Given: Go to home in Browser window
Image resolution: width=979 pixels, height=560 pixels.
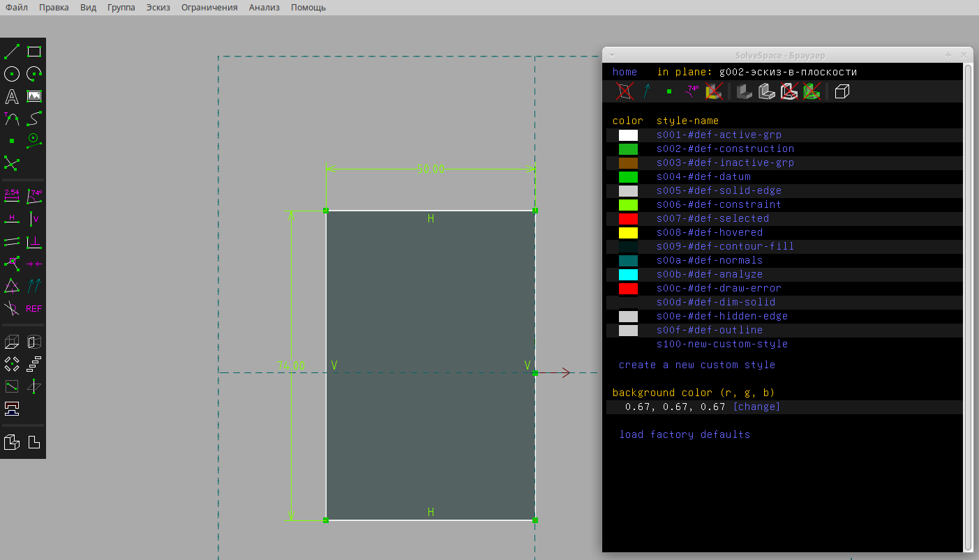Looking at the screenshot, I should coord(625,72).
